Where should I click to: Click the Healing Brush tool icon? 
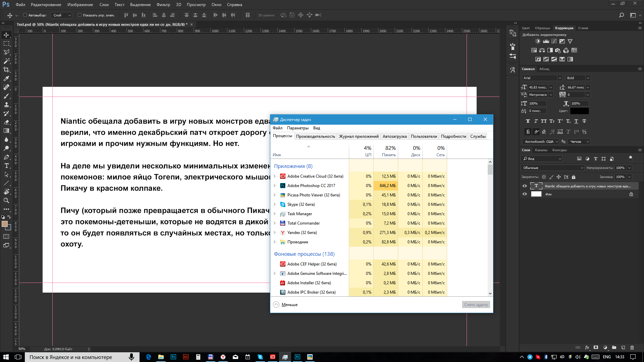(x=6, y=87)
